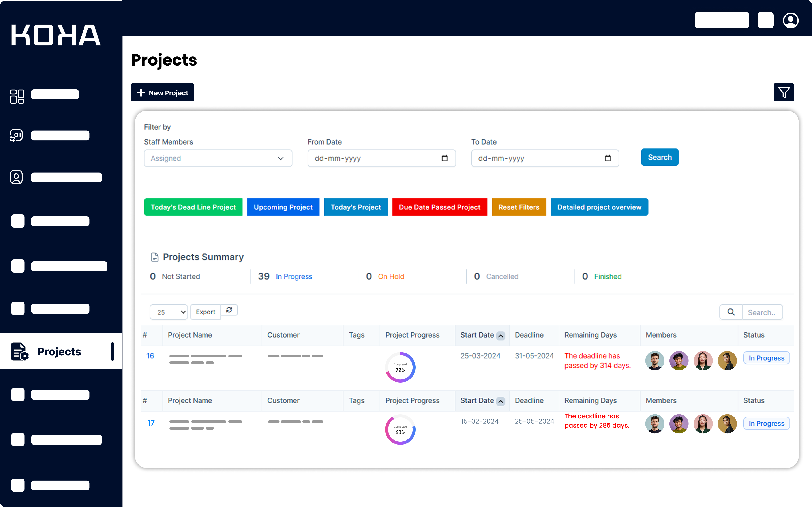Open To Date calendar picker icon
This screenshot has width=812, height=507.
(608, 158)
